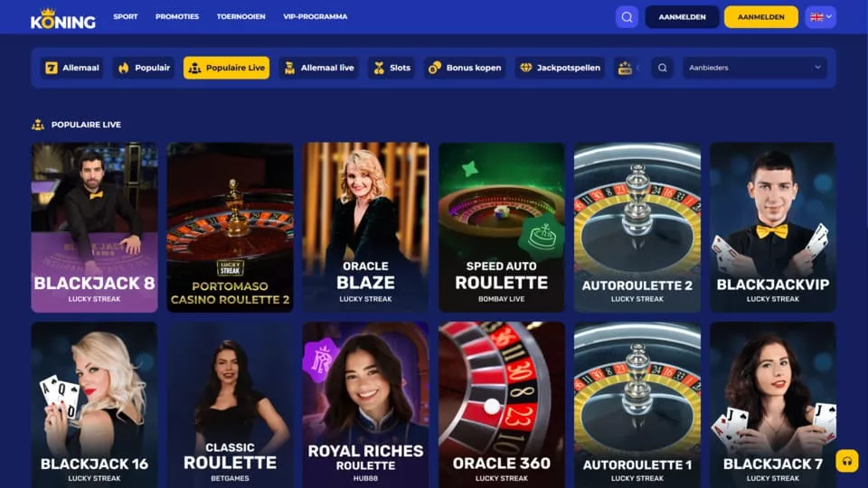This screenshot has width=868, height=488.
Task: Click the yellow Aanmelden button
Action: pyautogui.click(x=760, y=17)
